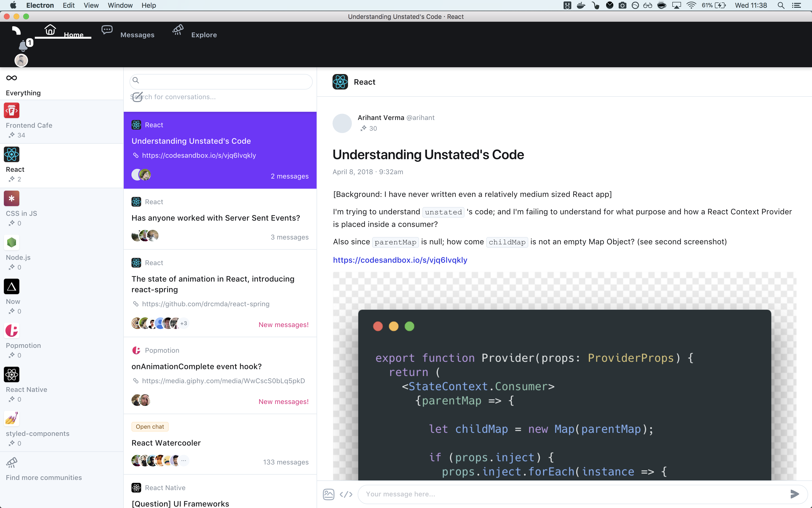The width and height of the screenshot is (812, 508).
Task: Open Spotlight search in menu bar
Action: click(781, 5)
